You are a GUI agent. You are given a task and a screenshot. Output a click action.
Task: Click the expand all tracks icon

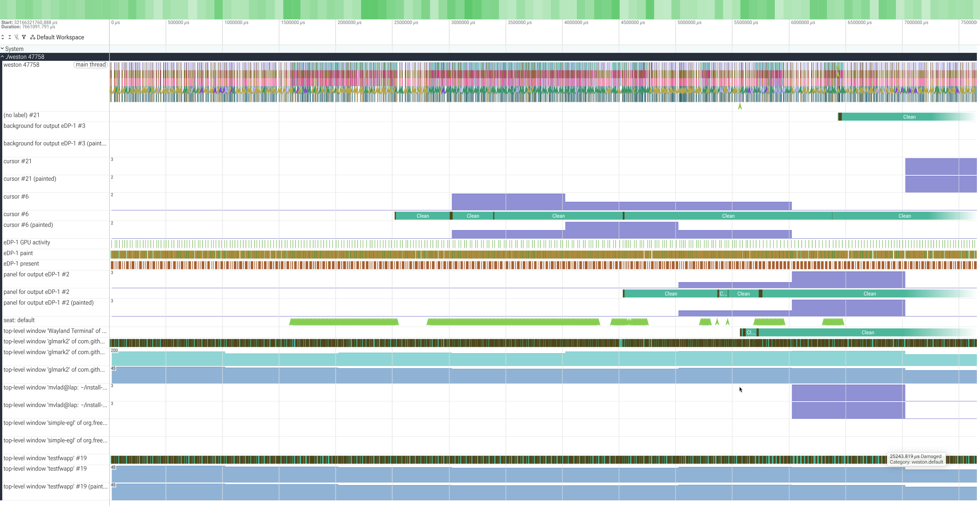coord(3,37)
